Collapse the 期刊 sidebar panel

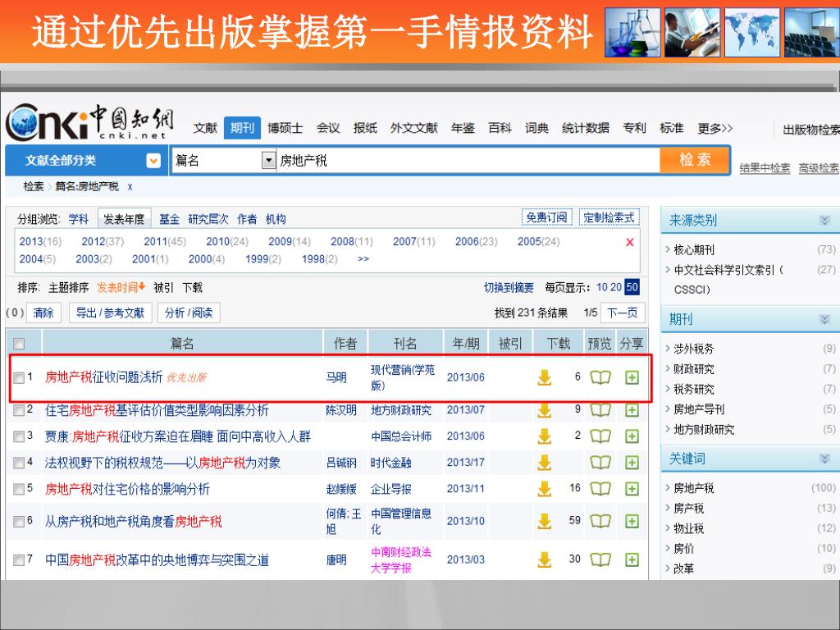(x=824, y=319)
